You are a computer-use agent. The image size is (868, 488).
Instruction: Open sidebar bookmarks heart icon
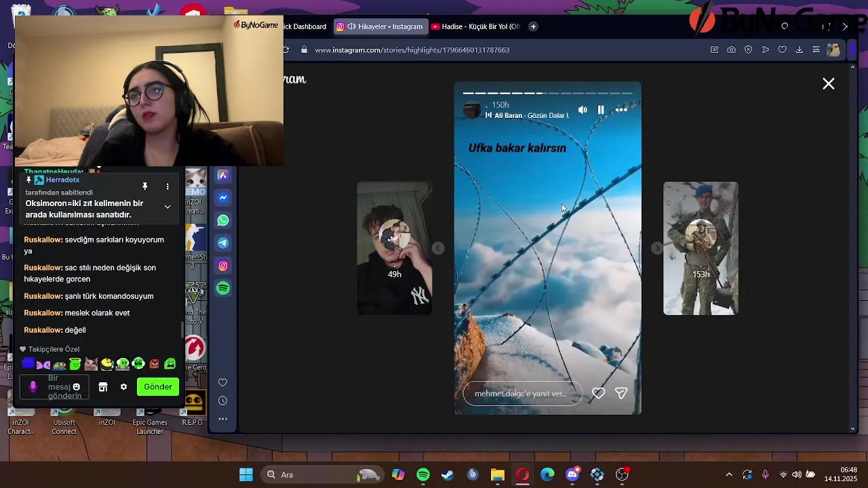(222, 382)
